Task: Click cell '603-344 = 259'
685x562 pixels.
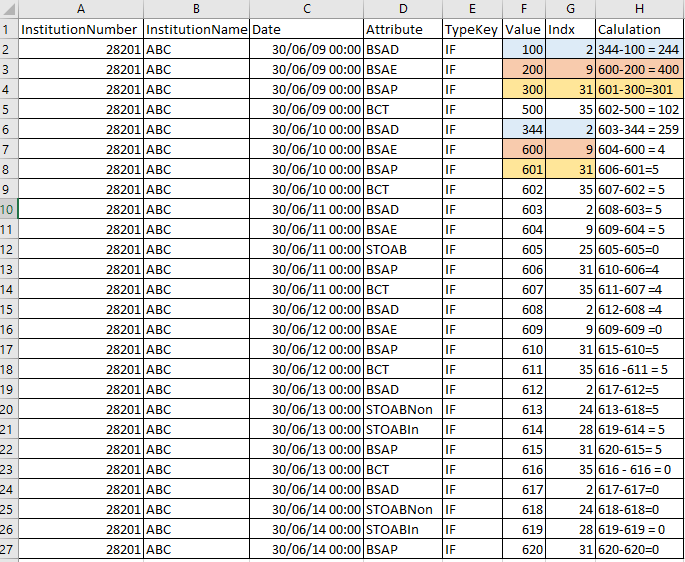Action: (640, 129)
